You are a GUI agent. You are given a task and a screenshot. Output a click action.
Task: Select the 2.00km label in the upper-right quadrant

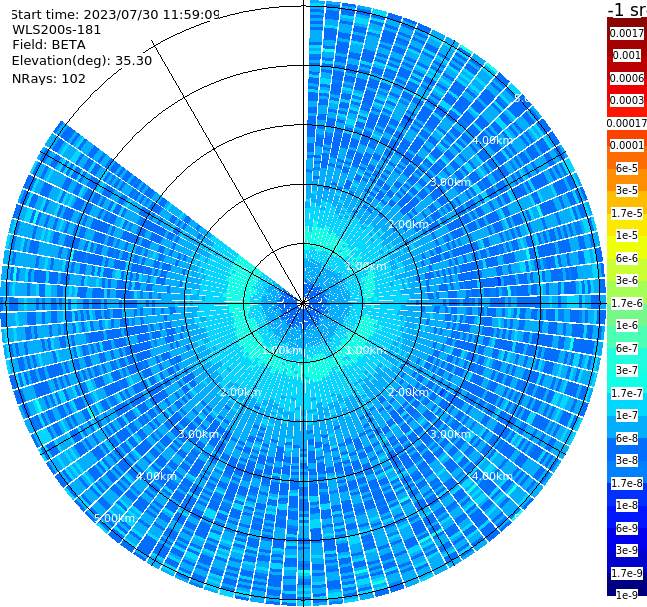(x=408, y=224)
